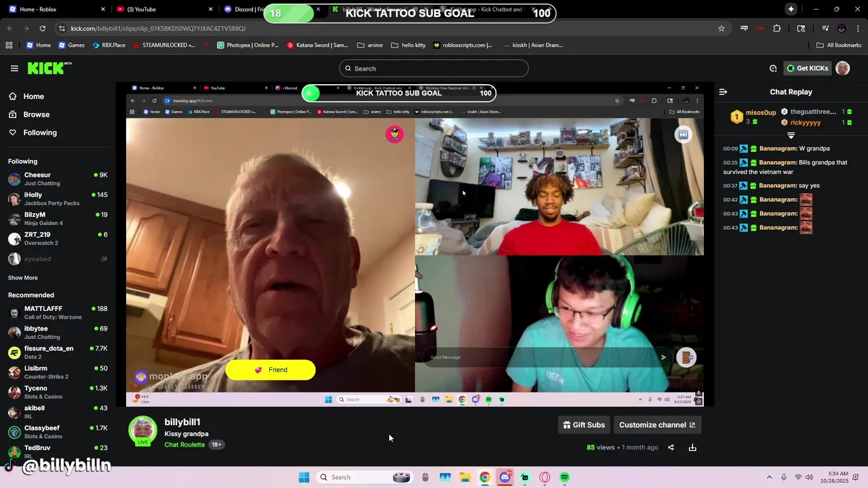Click rickyyyyy in the chat leaderboard
This screenshot has height=488, width=868.
point(806,123)
